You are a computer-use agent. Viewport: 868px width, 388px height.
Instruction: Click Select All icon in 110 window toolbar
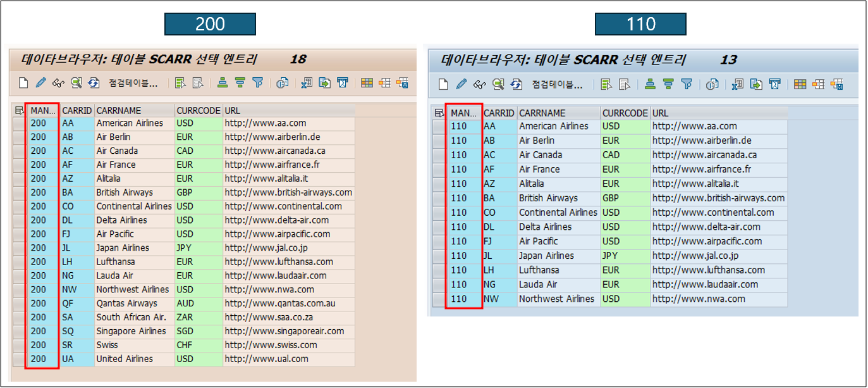pyautogui.click(x=606, y=84)
